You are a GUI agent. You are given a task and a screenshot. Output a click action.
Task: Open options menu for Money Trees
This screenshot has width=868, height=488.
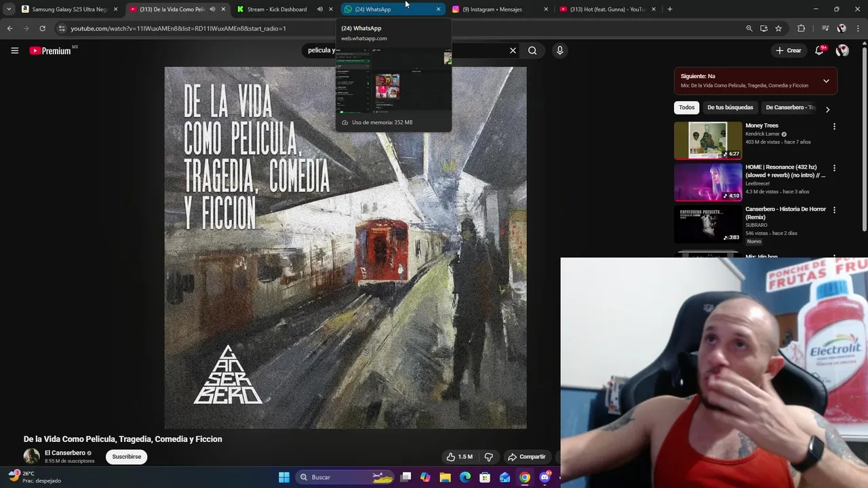point(834,127)
